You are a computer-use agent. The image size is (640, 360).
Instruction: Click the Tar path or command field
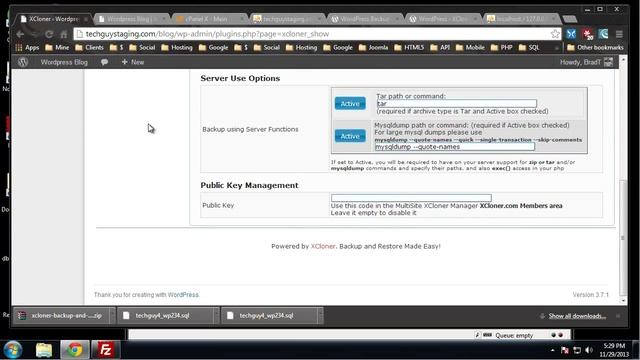tap(456, 104)
